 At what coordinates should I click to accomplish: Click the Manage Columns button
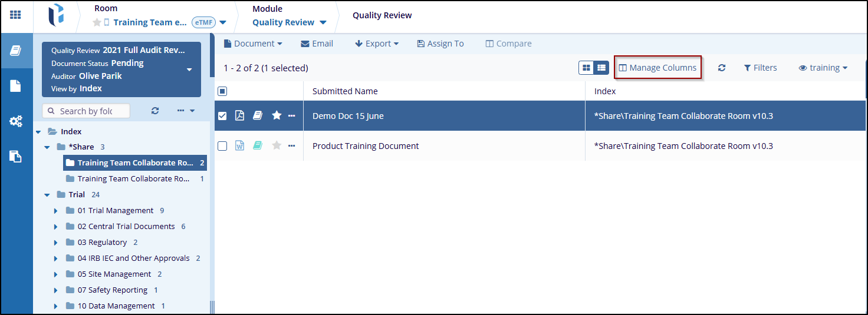(657, 68)
